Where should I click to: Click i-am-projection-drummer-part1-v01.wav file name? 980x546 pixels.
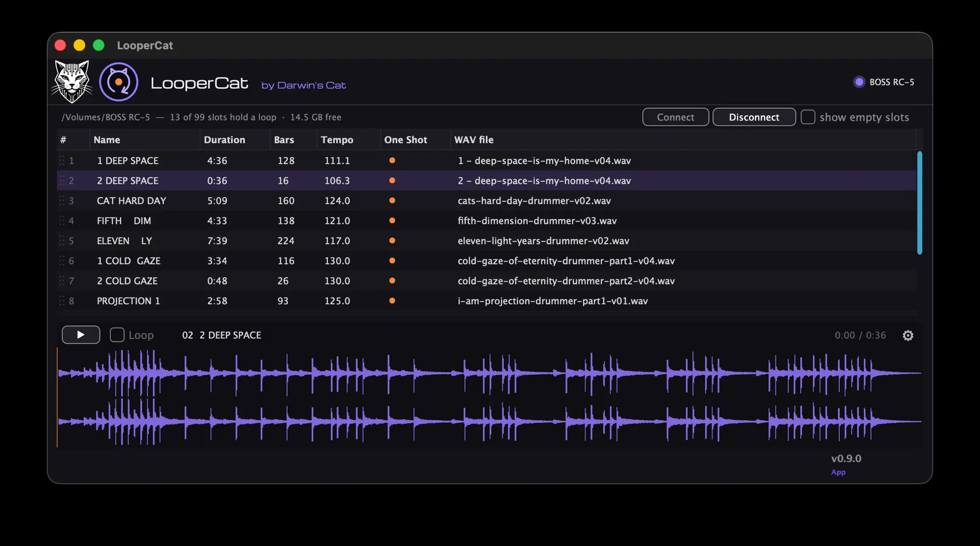click(553, 301)
